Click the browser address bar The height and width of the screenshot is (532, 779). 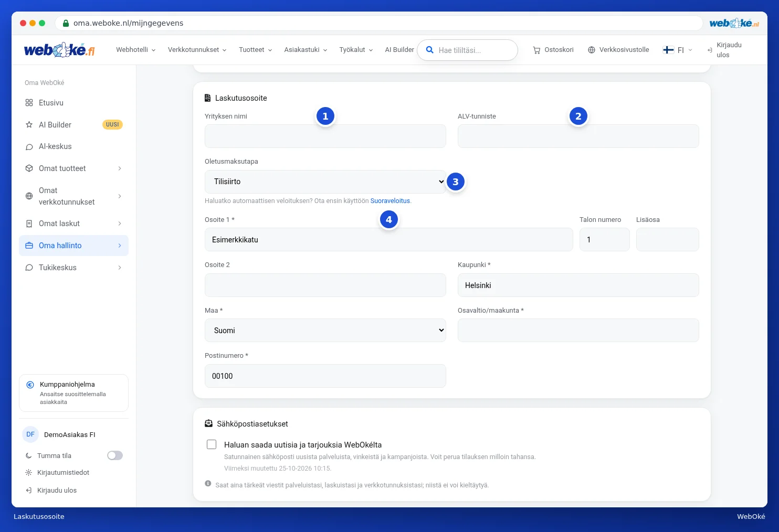click(x=378, y=23)
